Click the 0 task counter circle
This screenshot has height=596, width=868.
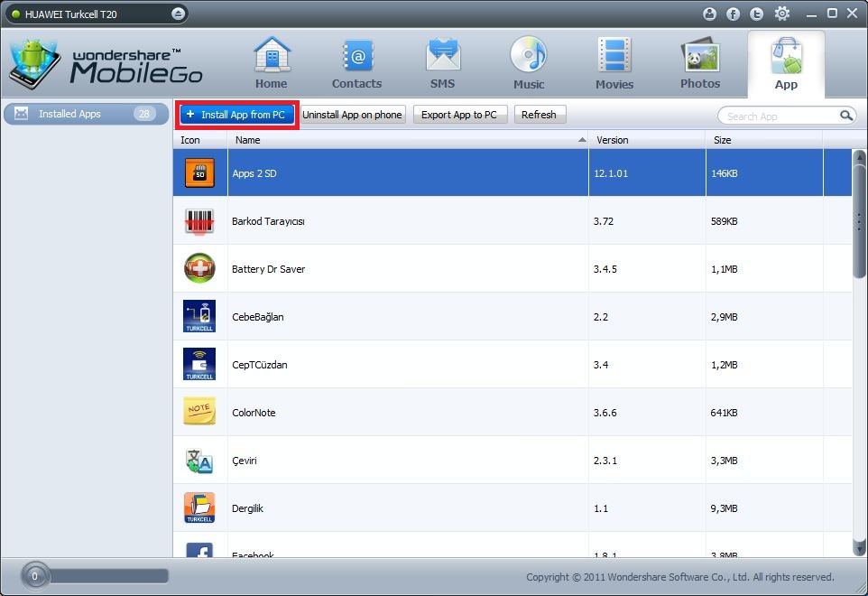pyautogui.click(x=34, y=576)
